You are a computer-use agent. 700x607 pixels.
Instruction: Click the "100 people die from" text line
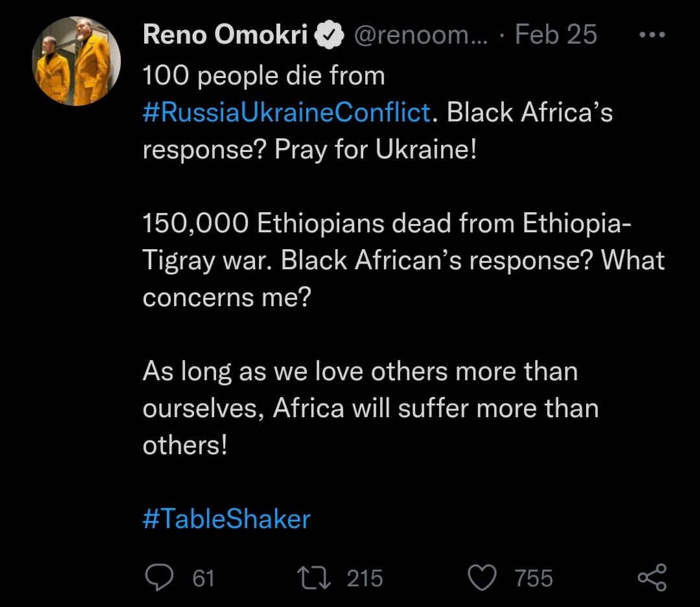264,76
